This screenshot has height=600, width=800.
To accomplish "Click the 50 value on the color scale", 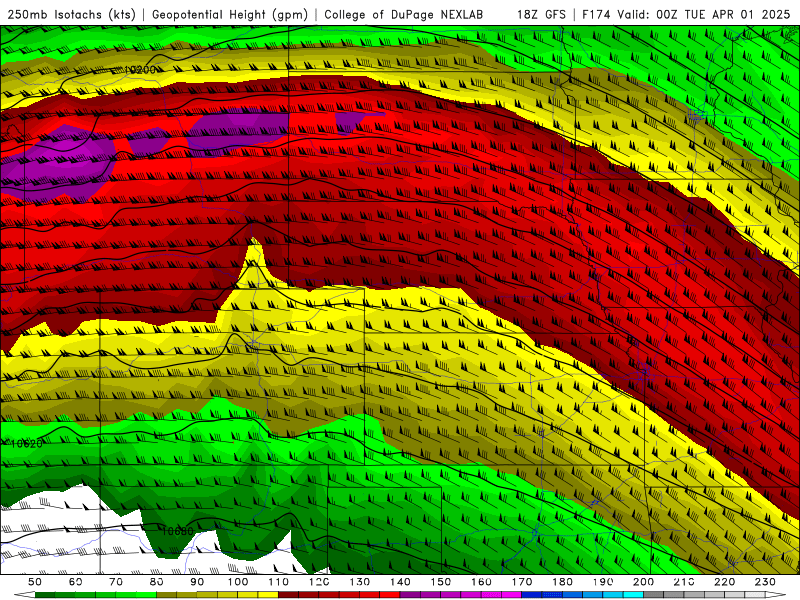I will (x=35, y=582).
